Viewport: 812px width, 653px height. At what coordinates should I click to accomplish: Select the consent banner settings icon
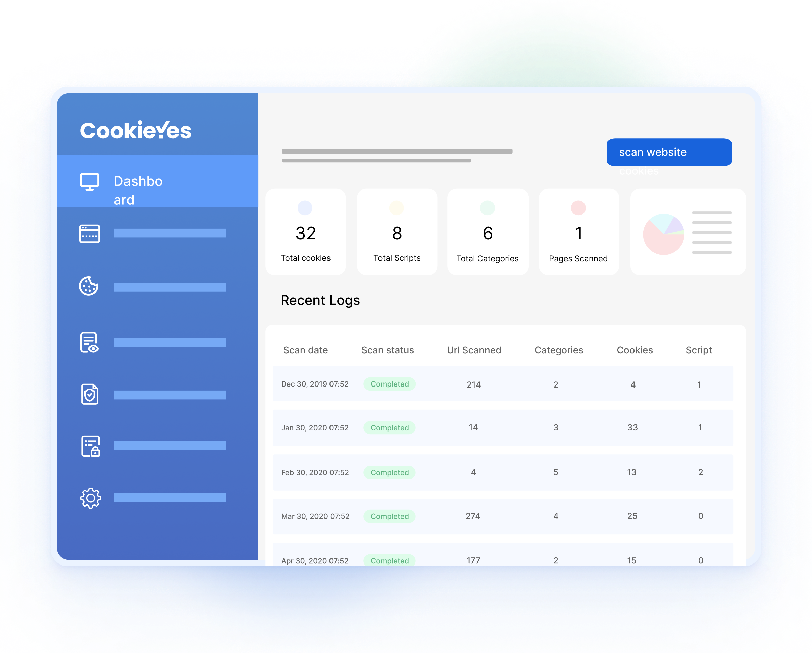point(89,233)
